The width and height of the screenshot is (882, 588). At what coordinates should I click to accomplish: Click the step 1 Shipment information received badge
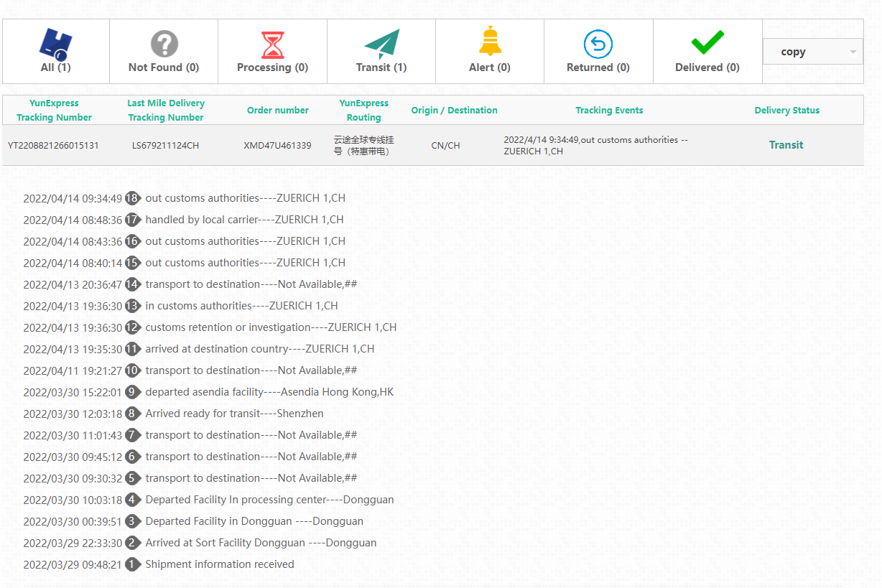[x=132, y=564]
